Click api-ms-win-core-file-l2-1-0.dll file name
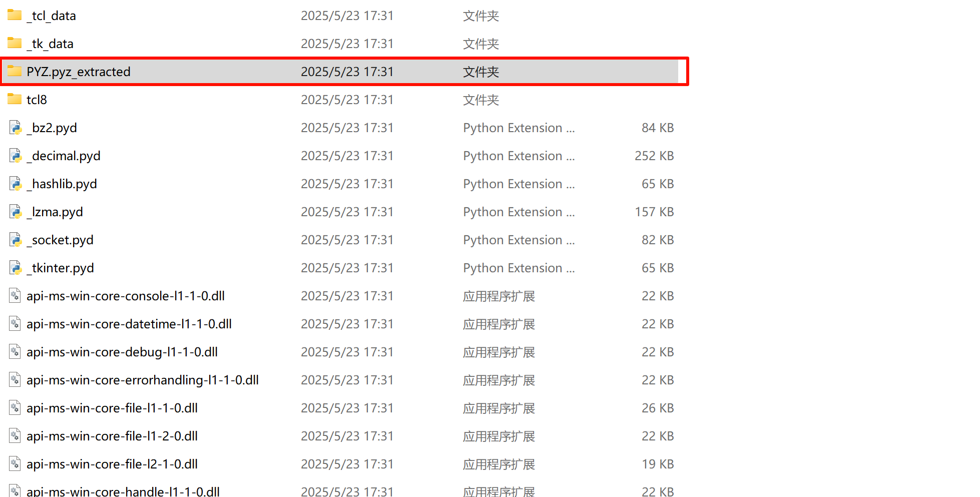980x497 pixels. [112, 464]
